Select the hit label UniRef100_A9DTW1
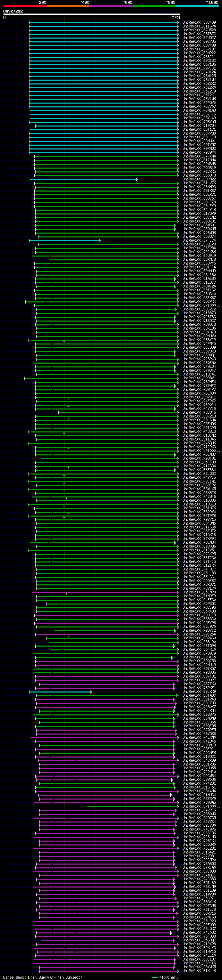The width and height of the screenshot is (222, 980). [x=199, y=459]
